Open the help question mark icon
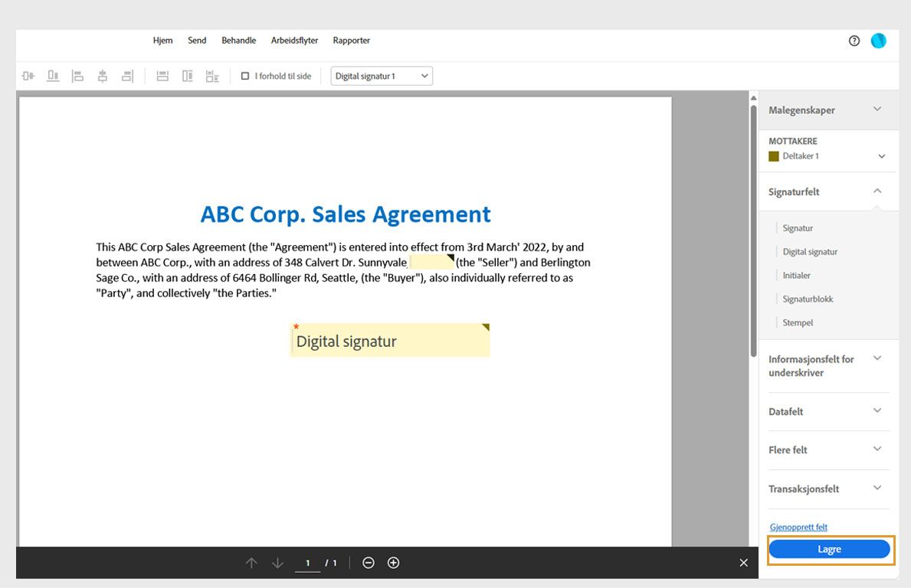 tap(854, 41)
